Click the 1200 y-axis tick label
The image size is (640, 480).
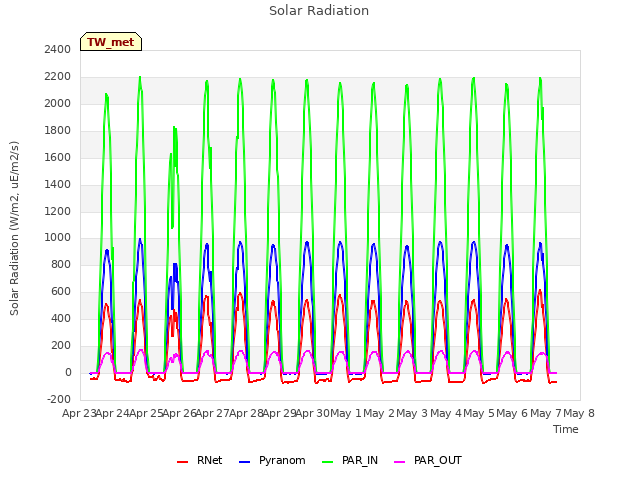pyautogui.click(x=58, y=211)
